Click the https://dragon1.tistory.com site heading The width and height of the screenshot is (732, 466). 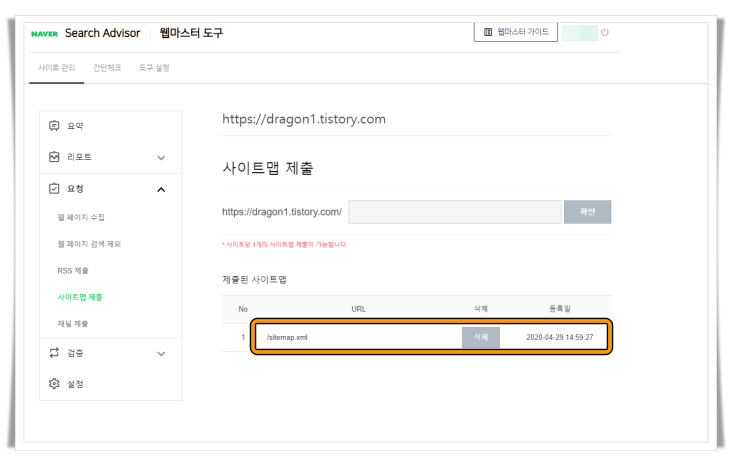click(304, 119)
